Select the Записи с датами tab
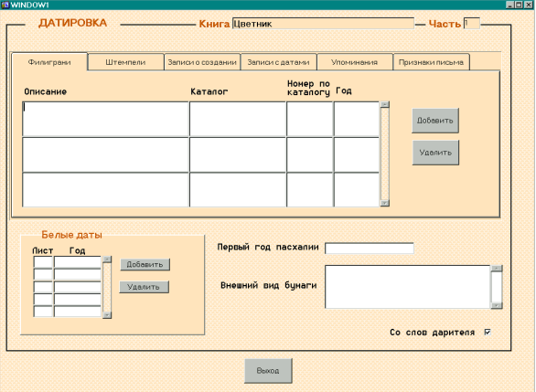Image resolution: width=536 pixels, height=392 pixels. pyautogui.click(x=279, y=62)
